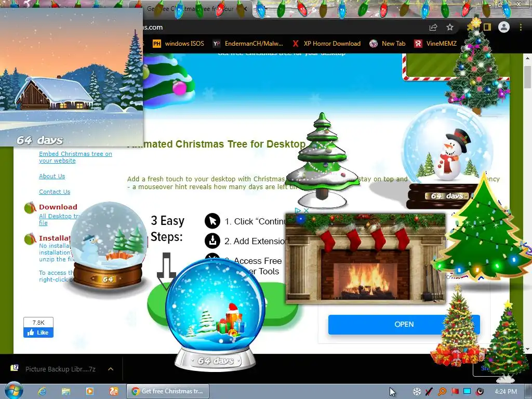
Task: Click the brown-base snowman snow globe widget
Action: (x=108, y=245)
